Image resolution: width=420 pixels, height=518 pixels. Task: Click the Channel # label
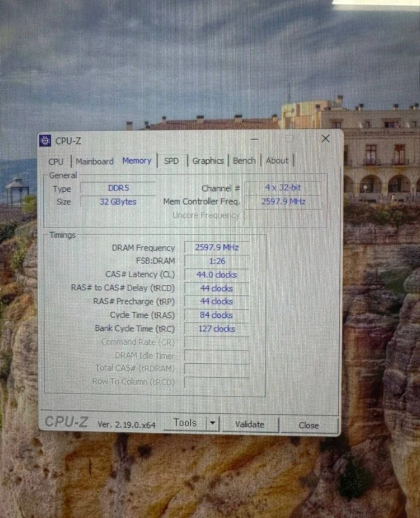tap(221, 188)
